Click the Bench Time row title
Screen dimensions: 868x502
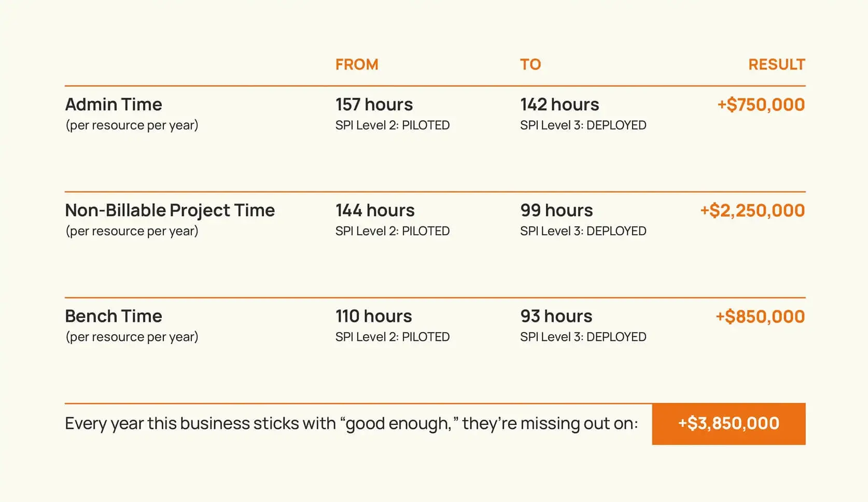pyautogui.click(x=114, y=316)
